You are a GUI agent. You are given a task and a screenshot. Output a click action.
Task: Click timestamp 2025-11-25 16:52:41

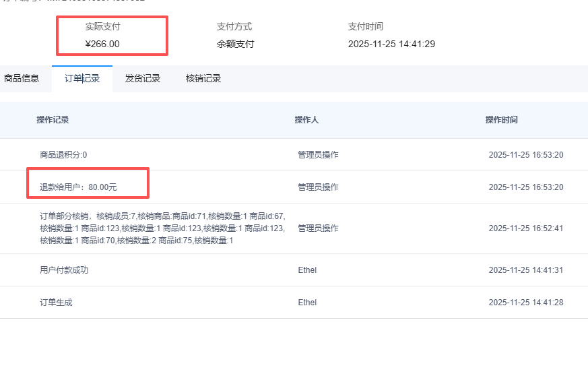click(x=526, y=228)
